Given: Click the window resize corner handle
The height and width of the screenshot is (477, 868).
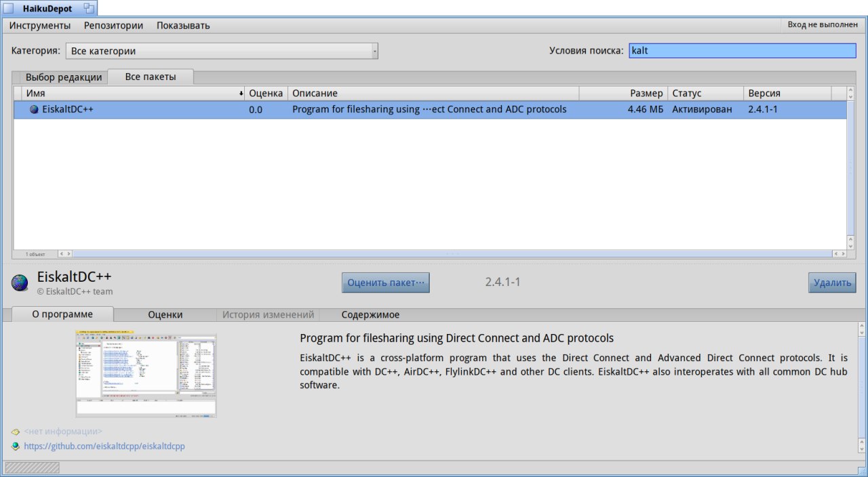Looking at the screenshot, I should pyautogui.click(x=862, y=470).
